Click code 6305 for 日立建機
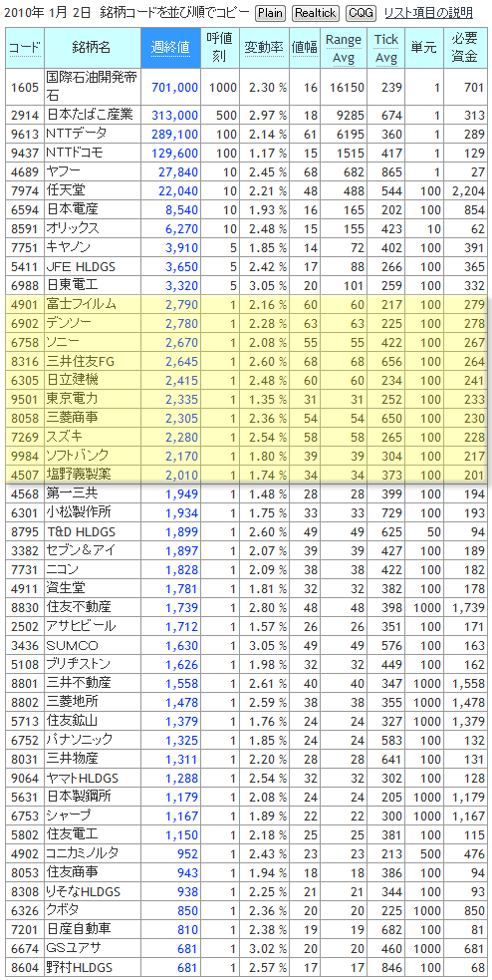Screen dimensions: 492x980 pyautogui.click(x=25, y=380)
